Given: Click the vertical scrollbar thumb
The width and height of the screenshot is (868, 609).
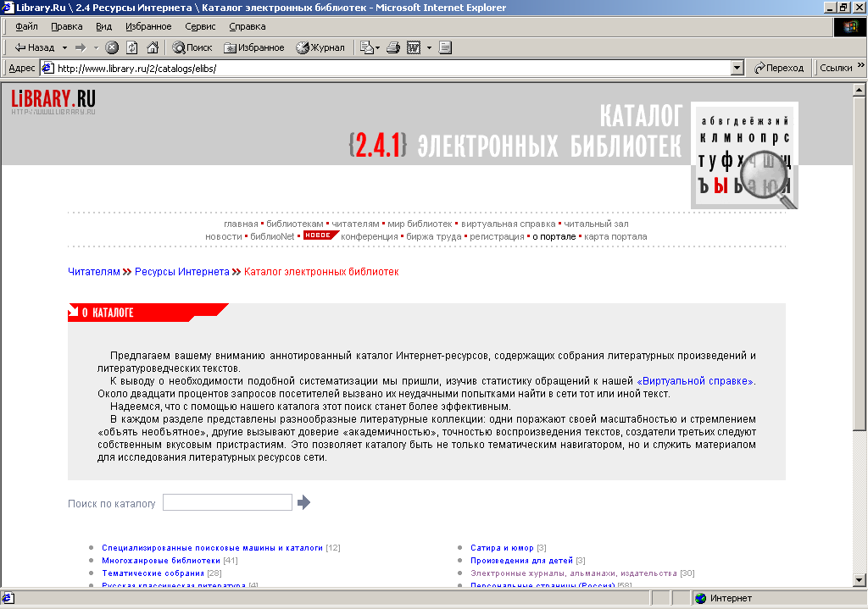Looking at the screenshot, I should (x=860, y=263).
